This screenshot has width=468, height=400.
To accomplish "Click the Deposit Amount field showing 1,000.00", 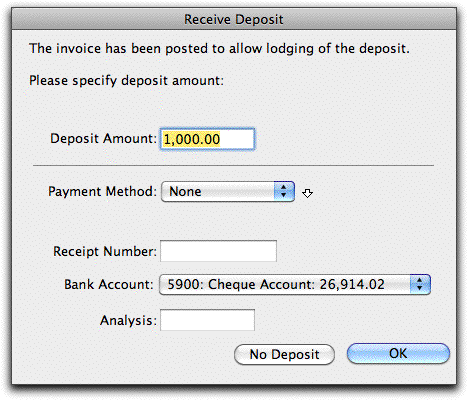I will (x=207, y=139).
